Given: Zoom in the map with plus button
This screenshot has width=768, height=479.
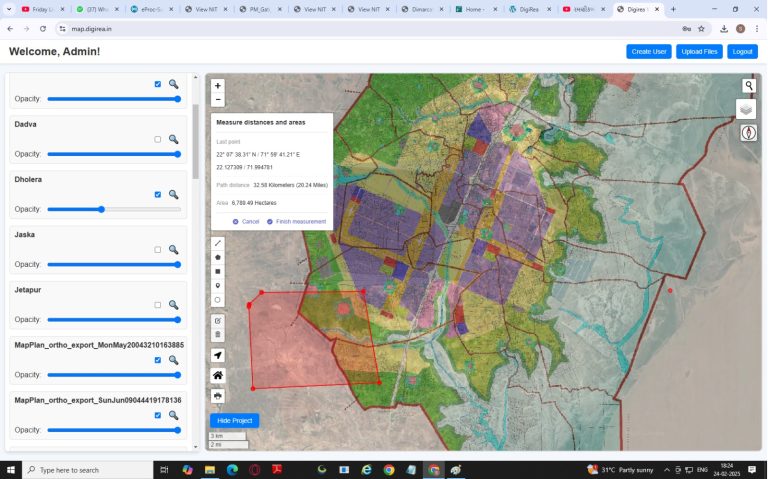Looking at the screenshot, I should (218, 86).
